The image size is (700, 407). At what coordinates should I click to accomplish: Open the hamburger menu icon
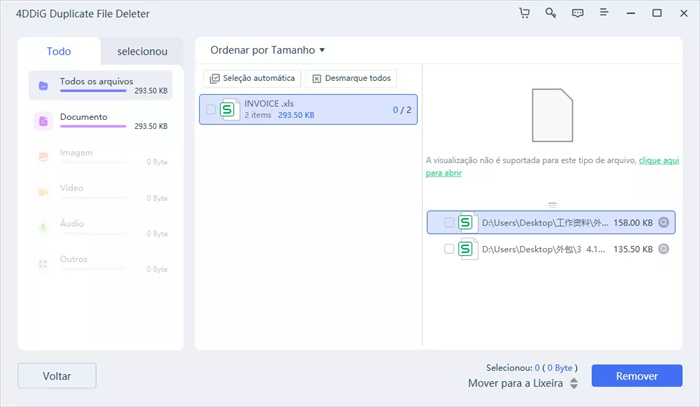(604, 12)
